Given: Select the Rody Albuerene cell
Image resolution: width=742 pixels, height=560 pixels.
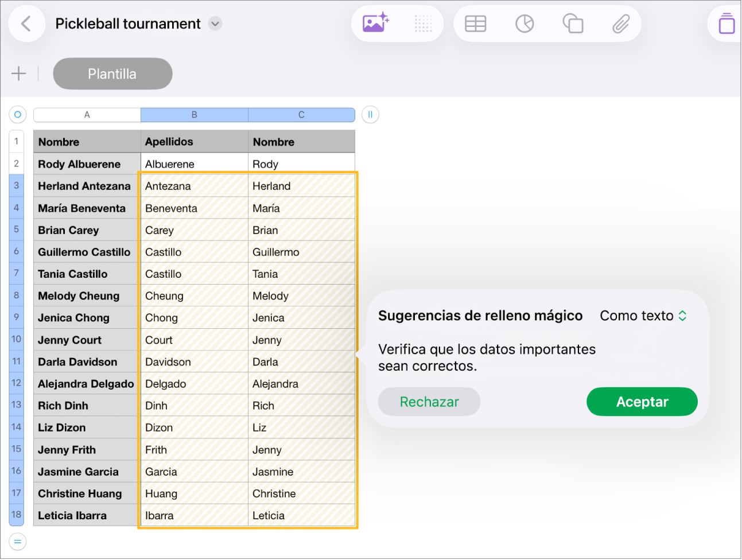Looking at the screenshot, I should tap(87, 164).
